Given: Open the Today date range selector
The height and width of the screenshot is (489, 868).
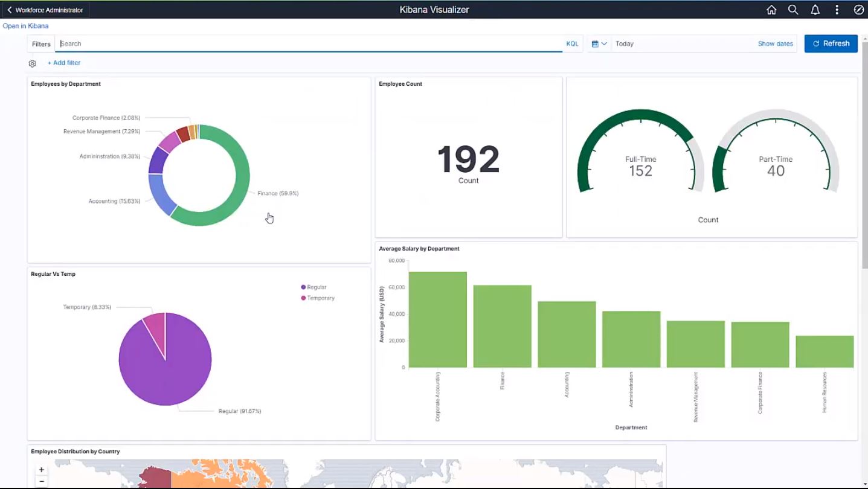Looking at the screenshot, I should [x=625, y=43].
